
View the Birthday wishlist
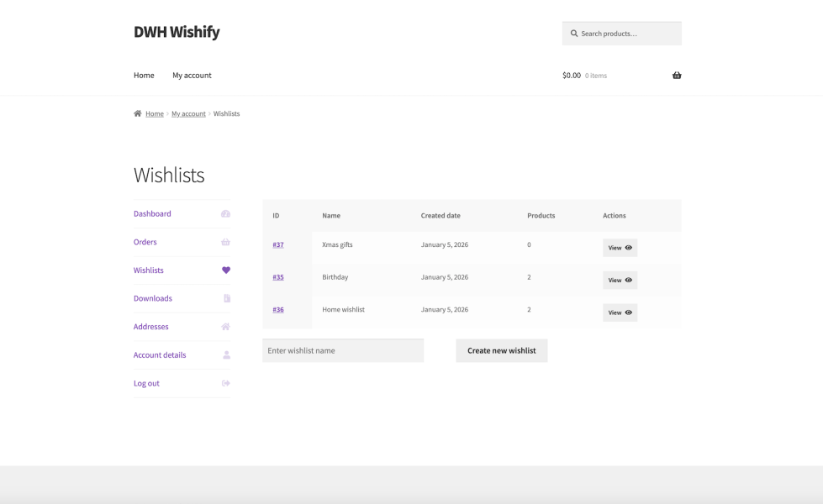coord(620,280)
